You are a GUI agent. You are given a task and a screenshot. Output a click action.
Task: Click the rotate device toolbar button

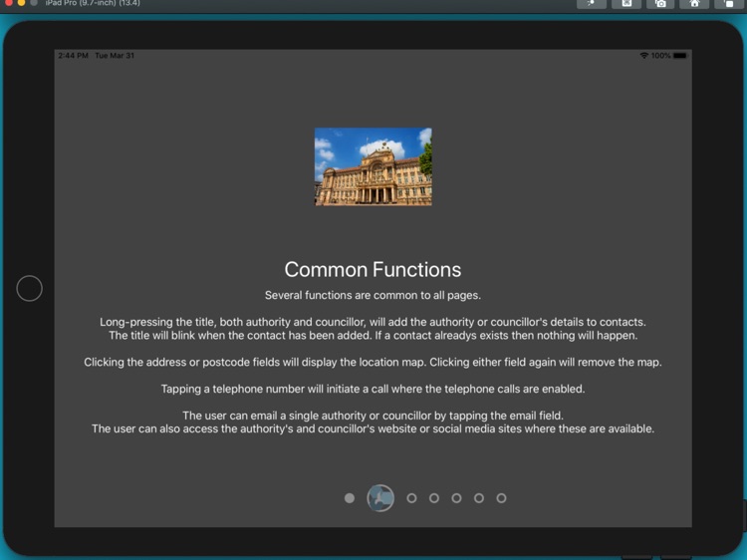729,3
